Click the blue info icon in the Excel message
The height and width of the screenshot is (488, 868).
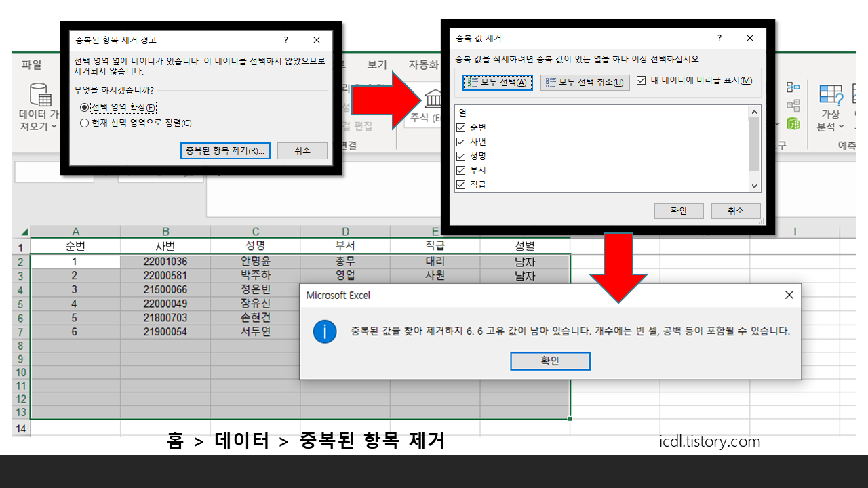[x=325, y=332]
